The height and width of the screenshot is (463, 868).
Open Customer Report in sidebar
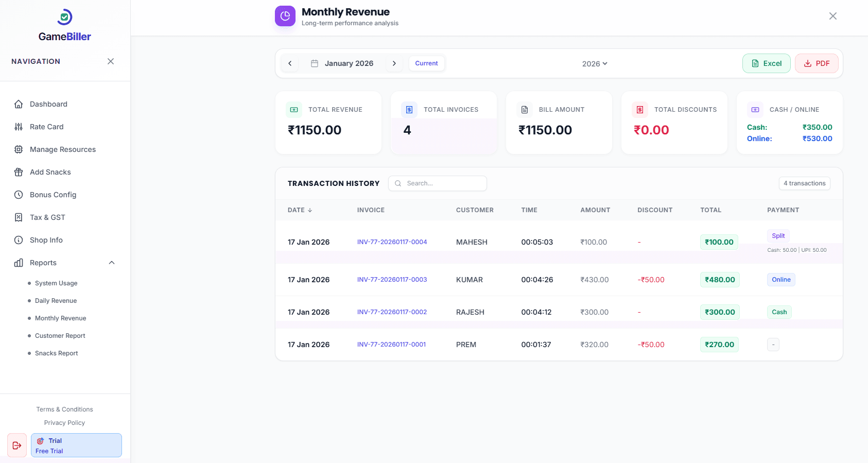point(60,336)
